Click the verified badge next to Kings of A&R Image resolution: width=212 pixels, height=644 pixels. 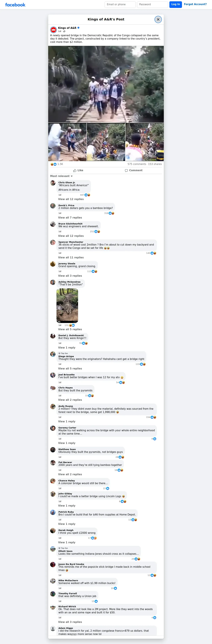(x=78, y=28)
